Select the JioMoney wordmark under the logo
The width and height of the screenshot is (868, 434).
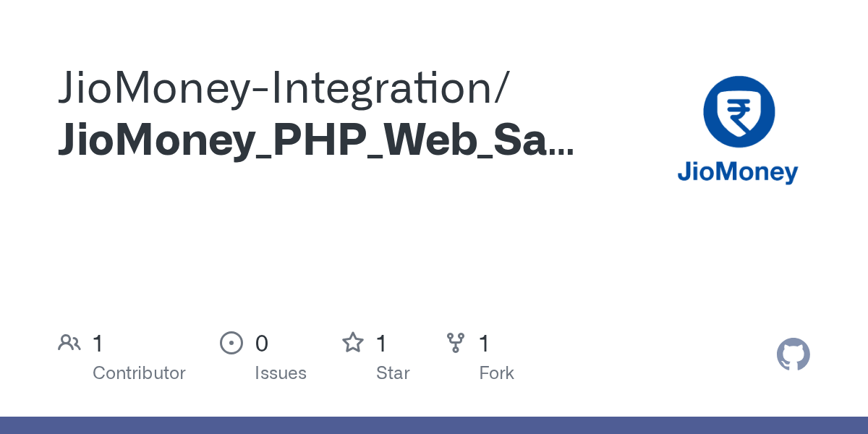738,172
